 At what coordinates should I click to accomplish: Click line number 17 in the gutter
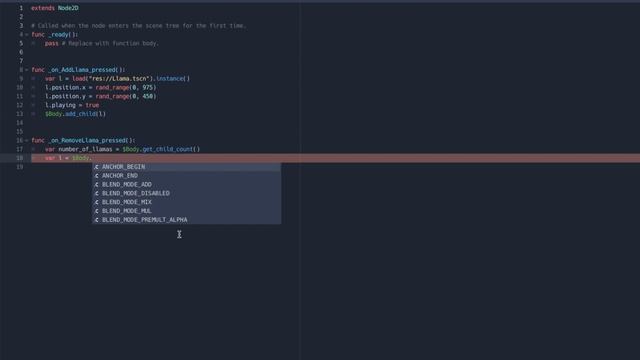click(20, 149)
